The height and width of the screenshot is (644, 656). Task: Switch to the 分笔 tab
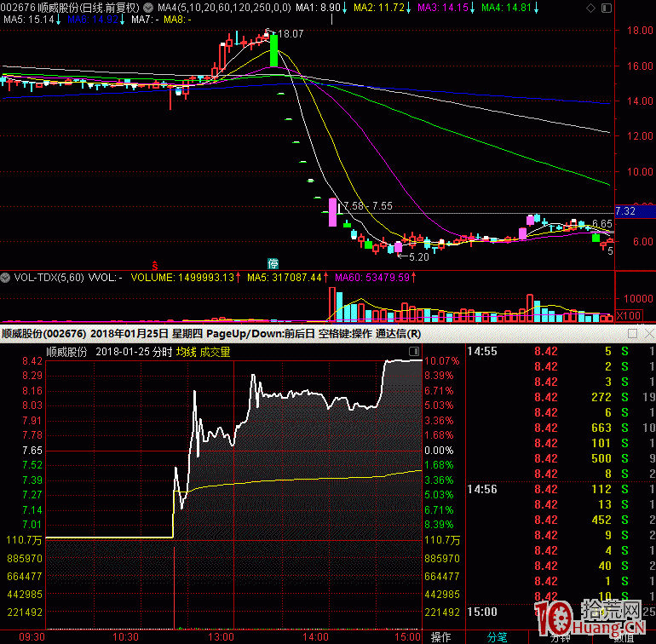(x=497, y=637)
